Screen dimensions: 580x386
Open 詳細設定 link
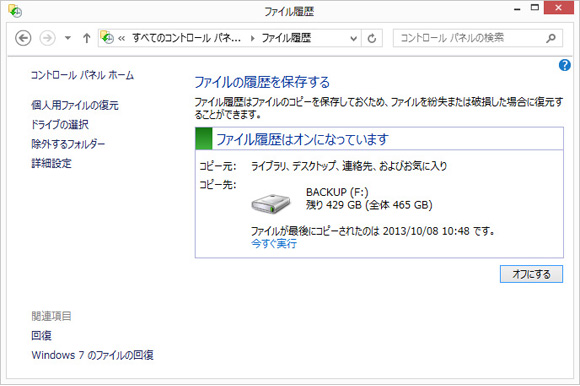point(51,163)
